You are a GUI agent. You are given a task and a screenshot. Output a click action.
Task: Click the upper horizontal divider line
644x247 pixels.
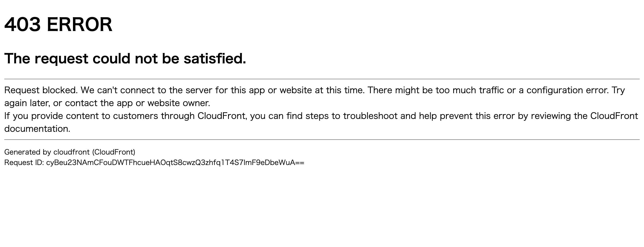click(x=322, y=79)
